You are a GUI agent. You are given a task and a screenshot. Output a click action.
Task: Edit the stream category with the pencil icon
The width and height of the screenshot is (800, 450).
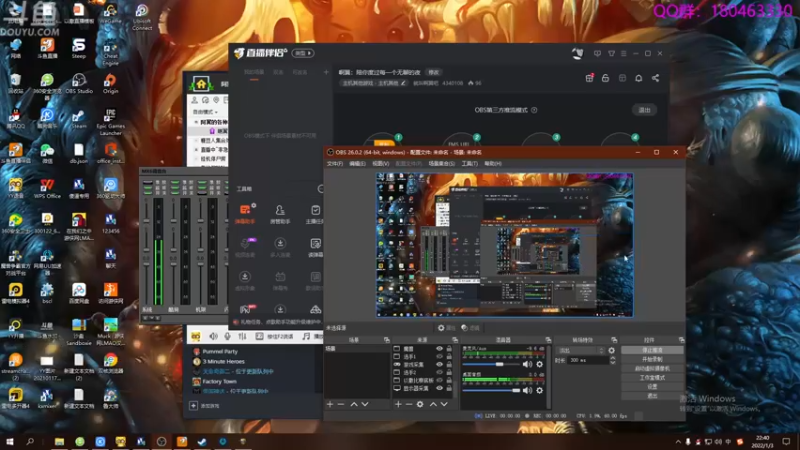click(403, 83)
